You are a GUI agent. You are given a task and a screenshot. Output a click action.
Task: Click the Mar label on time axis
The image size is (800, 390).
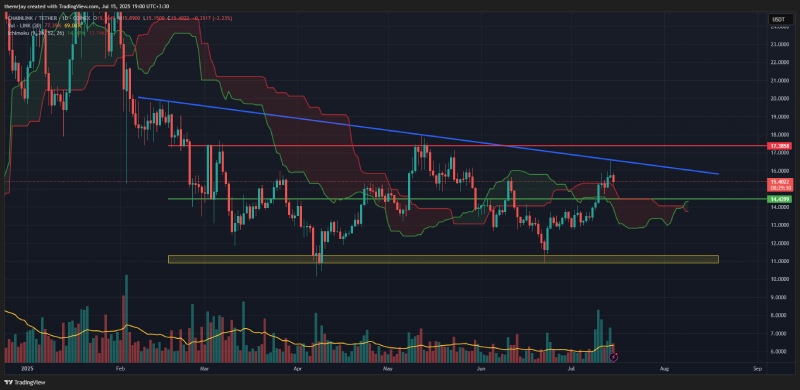click(205, 368)
